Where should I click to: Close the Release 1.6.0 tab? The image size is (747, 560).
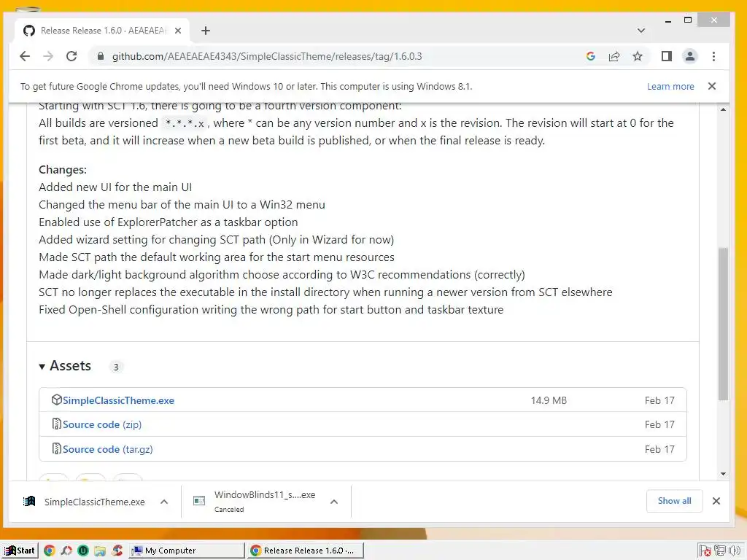(178, 31)
